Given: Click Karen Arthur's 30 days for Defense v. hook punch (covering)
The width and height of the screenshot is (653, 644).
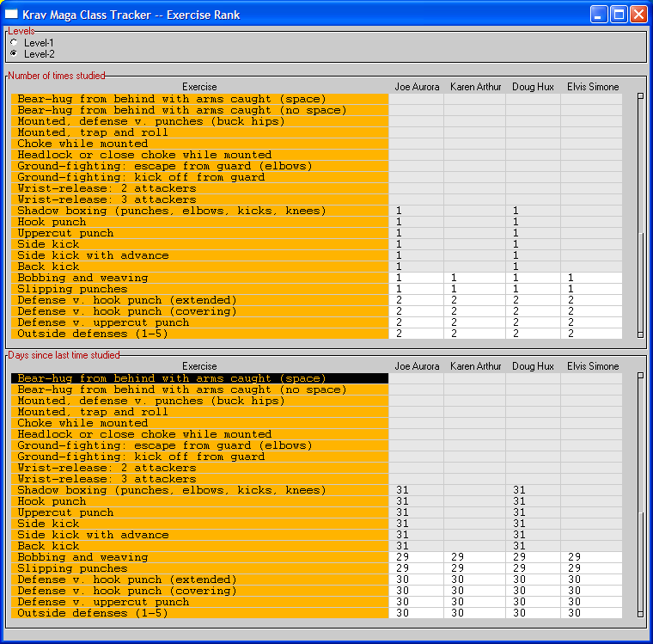Looking at the screenshot, I should (x=475, y=591).
